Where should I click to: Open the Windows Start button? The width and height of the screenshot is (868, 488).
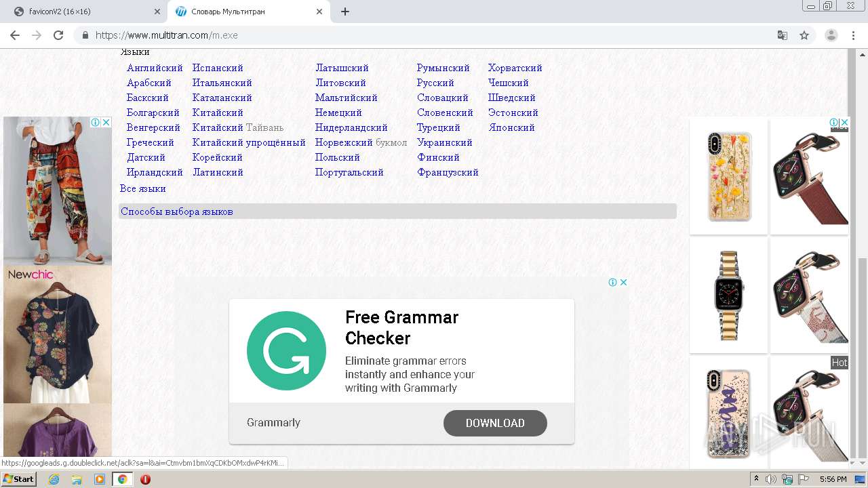pyautogui.click(x=19, y=479)
